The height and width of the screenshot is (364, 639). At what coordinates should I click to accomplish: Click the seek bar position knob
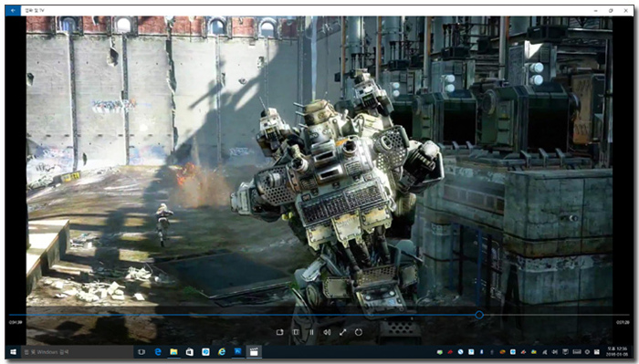pos(479,315)
